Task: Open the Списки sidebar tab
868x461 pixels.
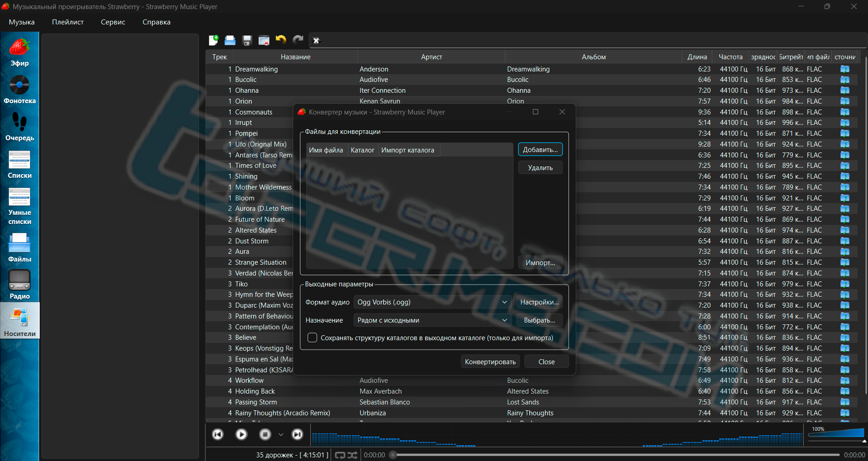Action: point(20,164)
